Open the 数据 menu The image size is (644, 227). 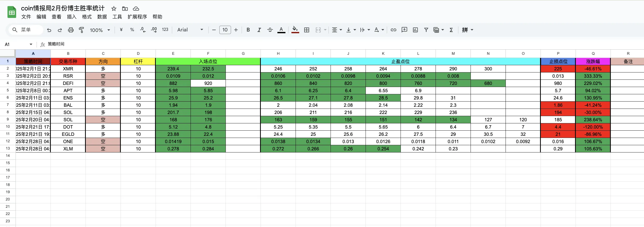(x=102, y=17)
